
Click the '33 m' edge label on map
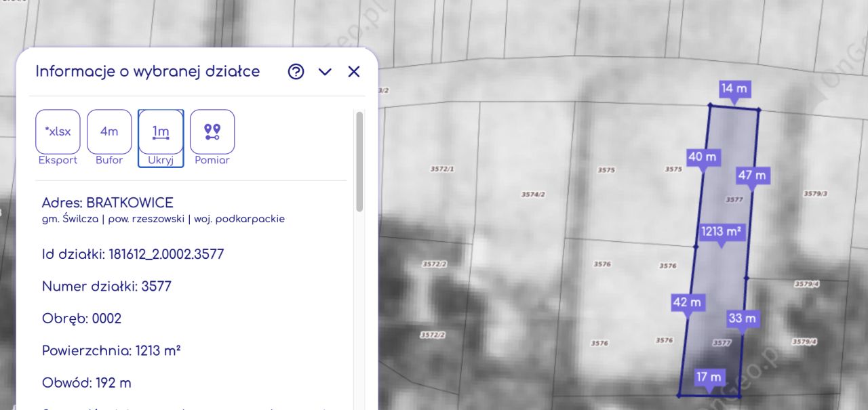pos(743,319)
